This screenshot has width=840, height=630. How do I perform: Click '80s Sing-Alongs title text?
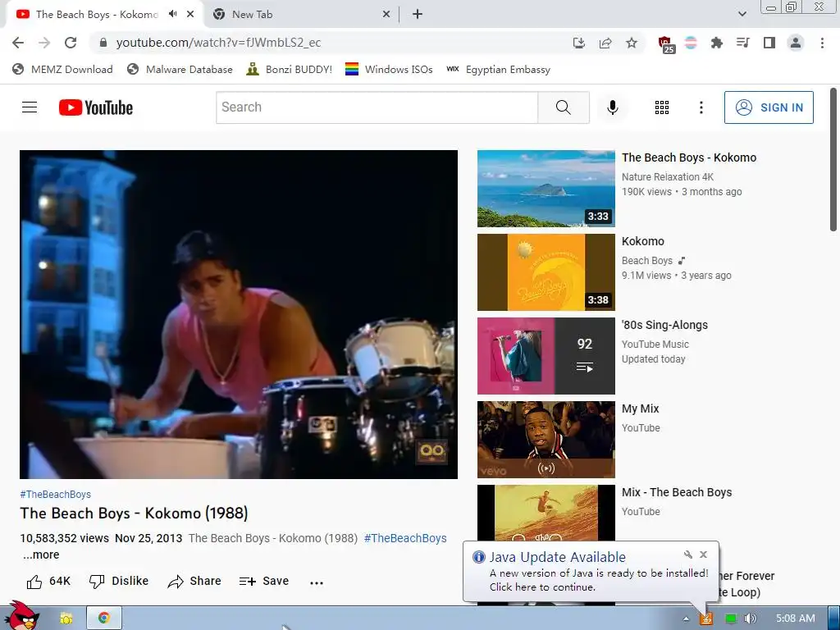point(664,325)
